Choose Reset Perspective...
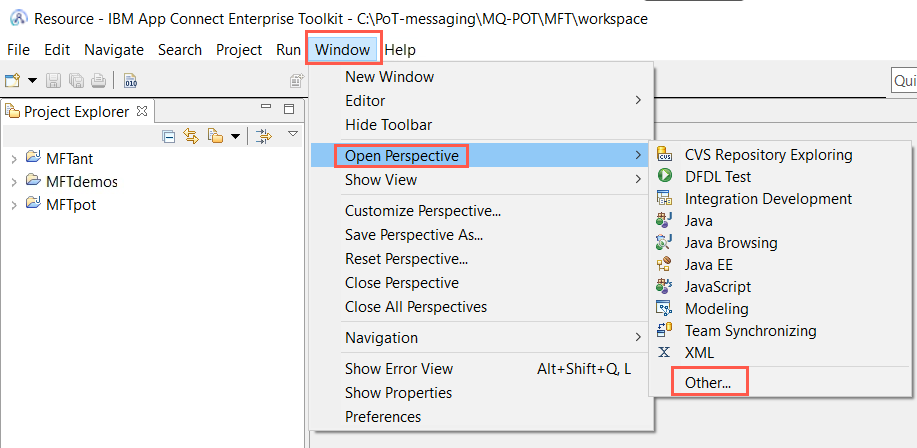 [x=481, y=259]
